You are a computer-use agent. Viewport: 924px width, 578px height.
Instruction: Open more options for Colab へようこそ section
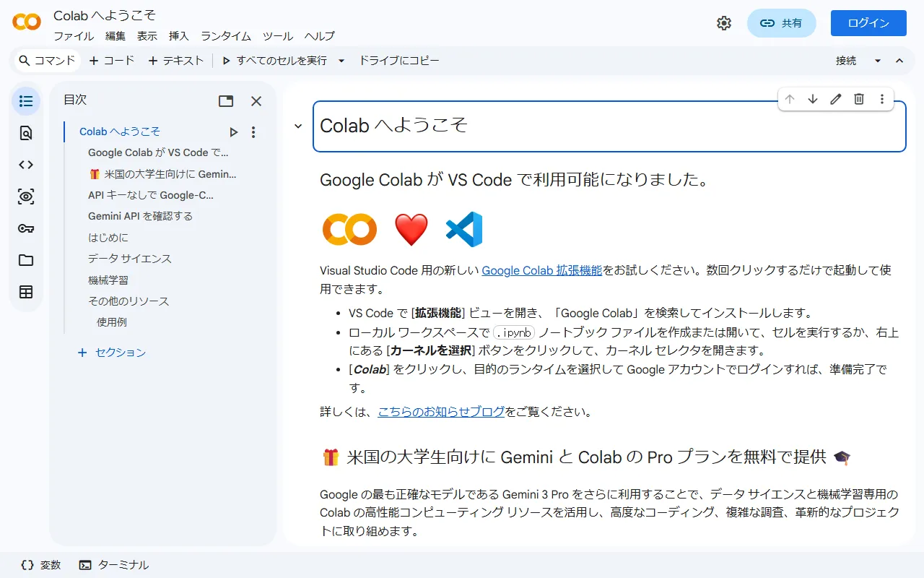(x=253, y=132)
